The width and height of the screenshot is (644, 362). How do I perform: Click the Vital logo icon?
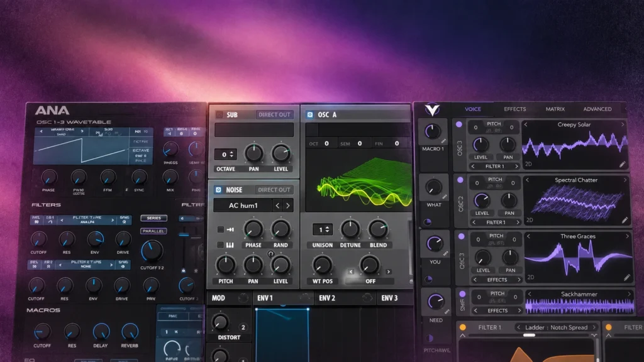click(432, 109)
